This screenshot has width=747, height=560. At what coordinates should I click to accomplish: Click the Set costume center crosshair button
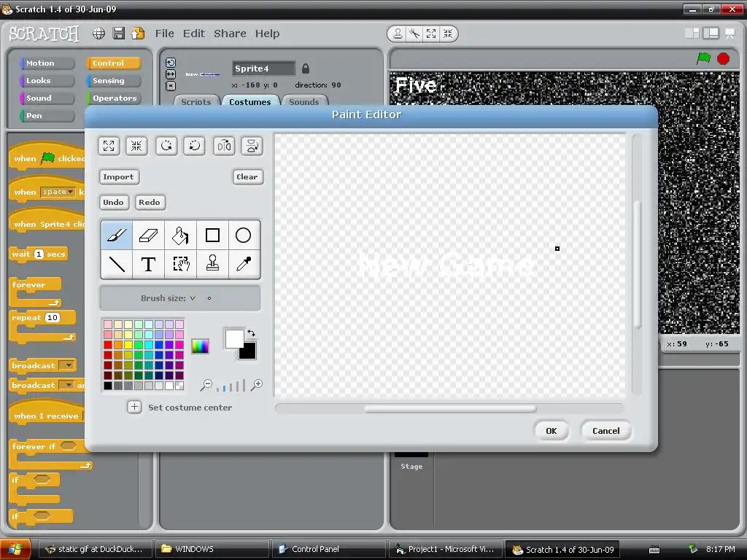click(x=134, y=407)
